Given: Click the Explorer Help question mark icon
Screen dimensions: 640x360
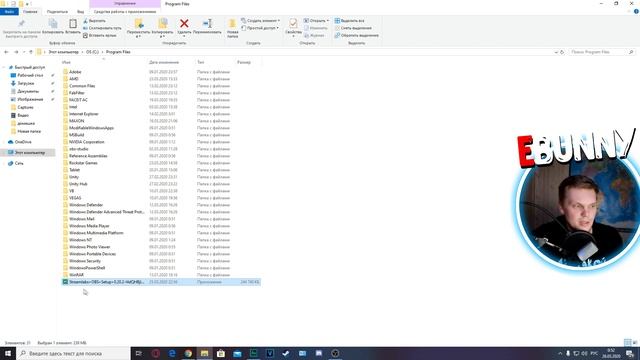Looking at the screenshot, I should coord(636,11).
